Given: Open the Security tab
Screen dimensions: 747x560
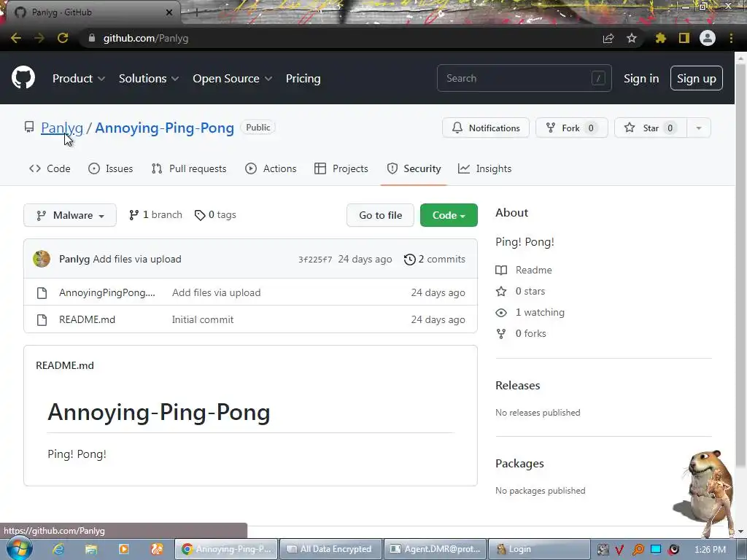Looking at the screenshot, I should [414, 168].
